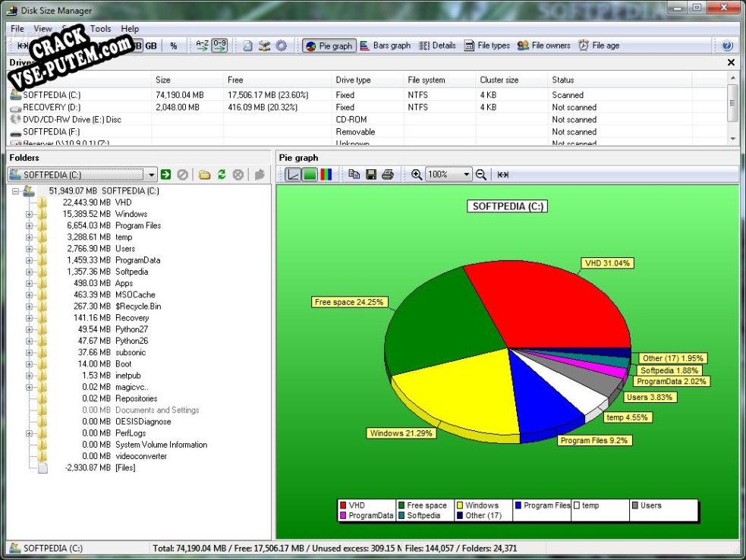746x560 pixels.
Task: Refresh the folder scan with green arrows icon
Action: pyautogui.click(x=222, y=175)
